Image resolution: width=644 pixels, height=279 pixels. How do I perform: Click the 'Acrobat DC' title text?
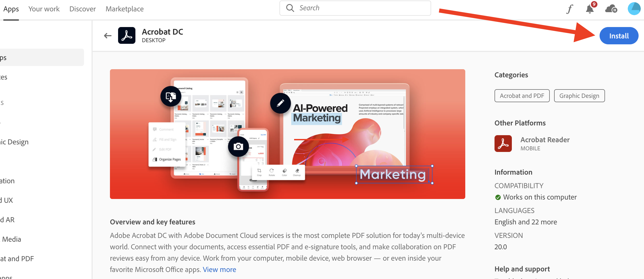tap(162, 32)
